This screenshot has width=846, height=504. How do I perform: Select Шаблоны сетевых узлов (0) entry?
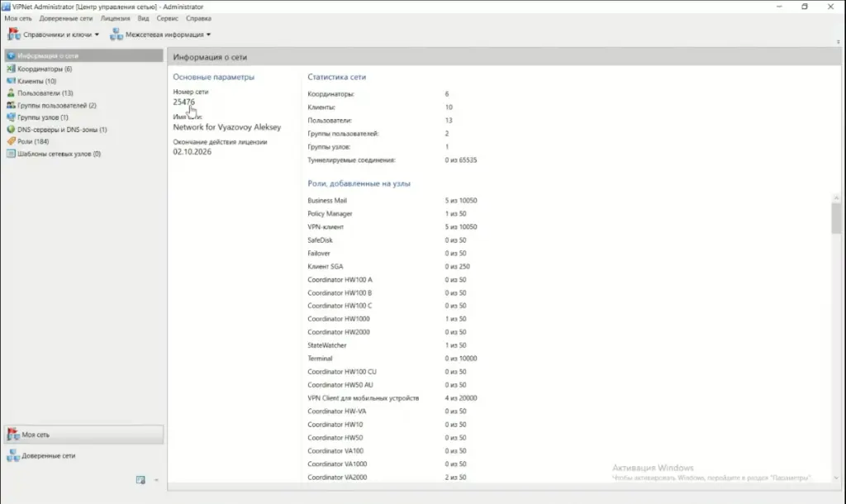coord(59,154)
